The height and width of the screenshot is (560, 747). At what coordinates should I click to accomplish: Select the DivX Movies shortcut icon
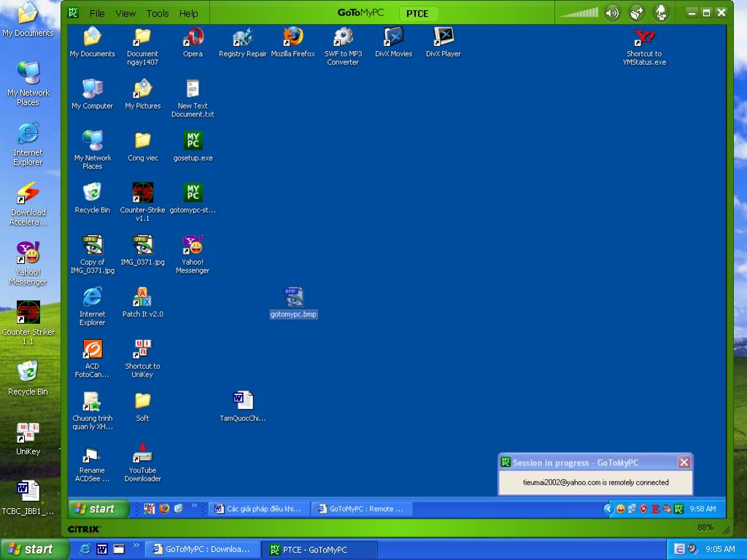click(393, 43)
